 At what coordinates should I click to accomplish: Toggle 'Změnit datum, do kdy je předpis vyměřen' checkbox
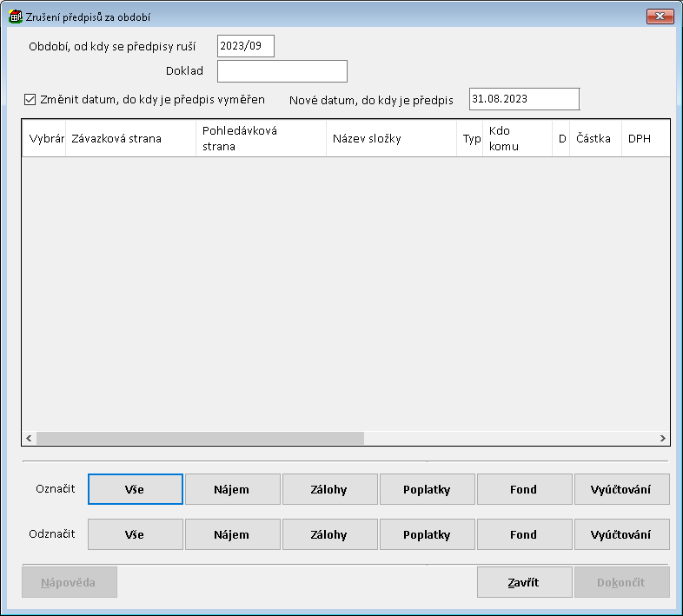30,100
